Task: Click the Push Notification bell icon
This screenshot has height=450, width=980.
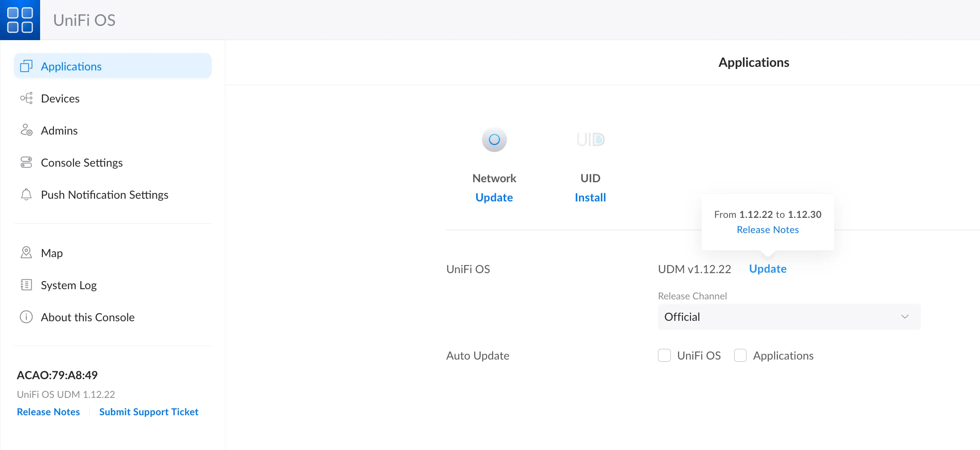Action: point(26,195)
